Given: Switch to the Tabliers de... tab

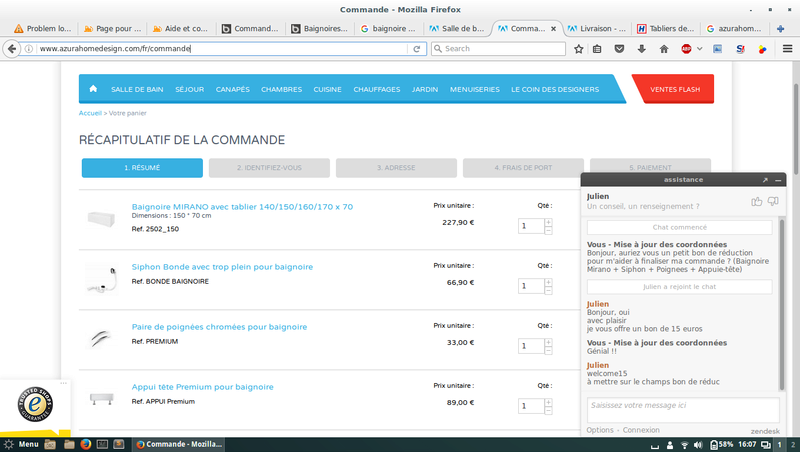Looking at the screenshot, I should point(666,29).
